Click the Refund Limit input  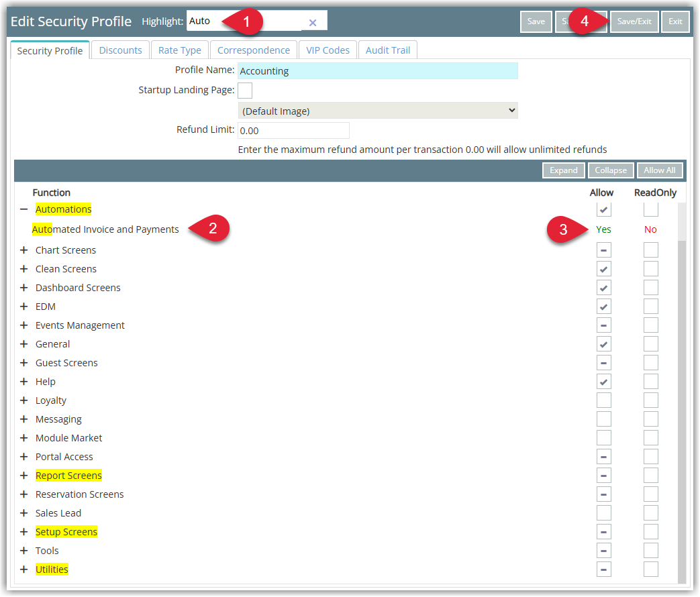[293, 131]
